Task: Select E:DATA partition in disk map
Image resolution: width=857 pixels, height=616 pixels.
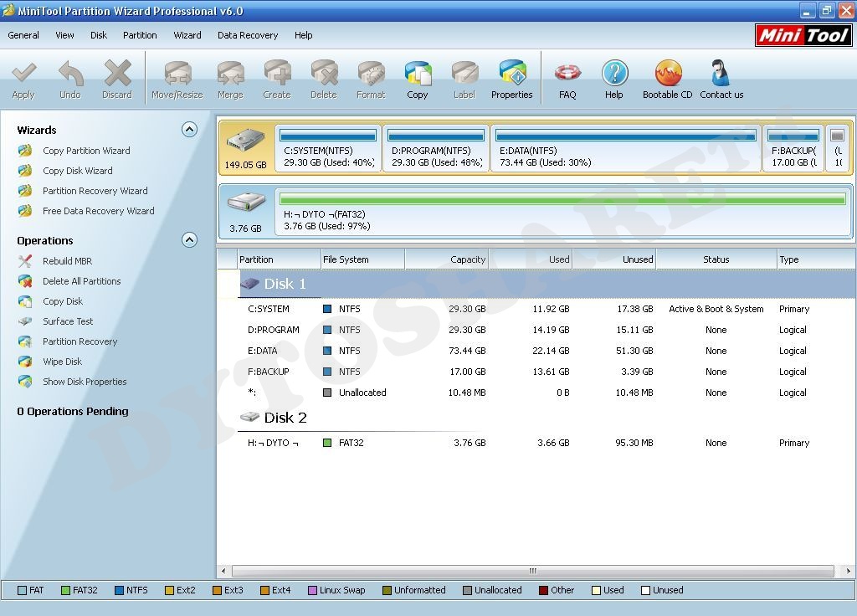Action: (x=626, y=148)
